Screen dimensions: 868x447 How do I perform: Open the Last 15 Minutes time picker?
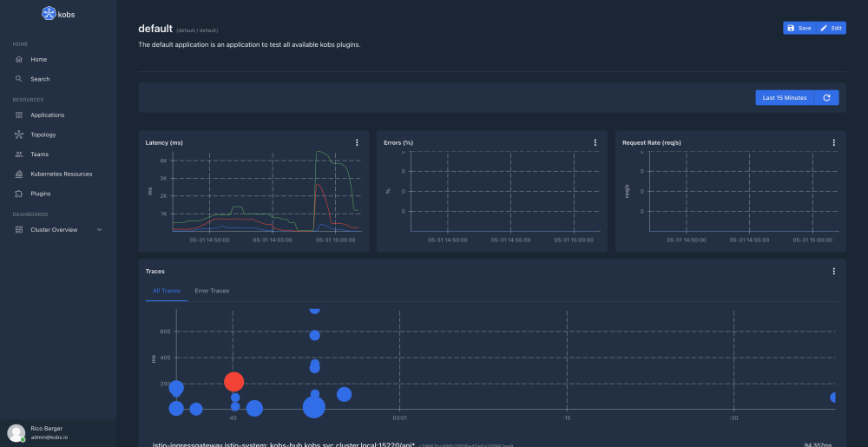[785, 98]
